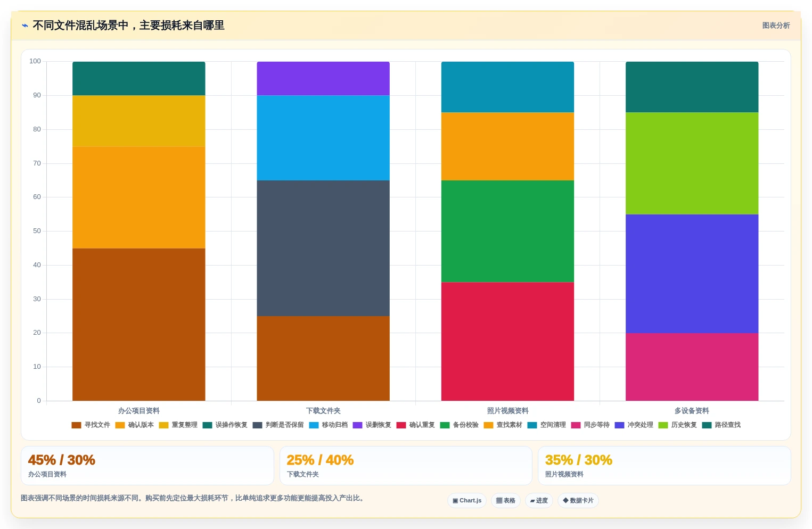Click the orange segment of 照片视频资料 bar
The width and height of the screenshot is (812, 529).
click(x=507, y=146)
